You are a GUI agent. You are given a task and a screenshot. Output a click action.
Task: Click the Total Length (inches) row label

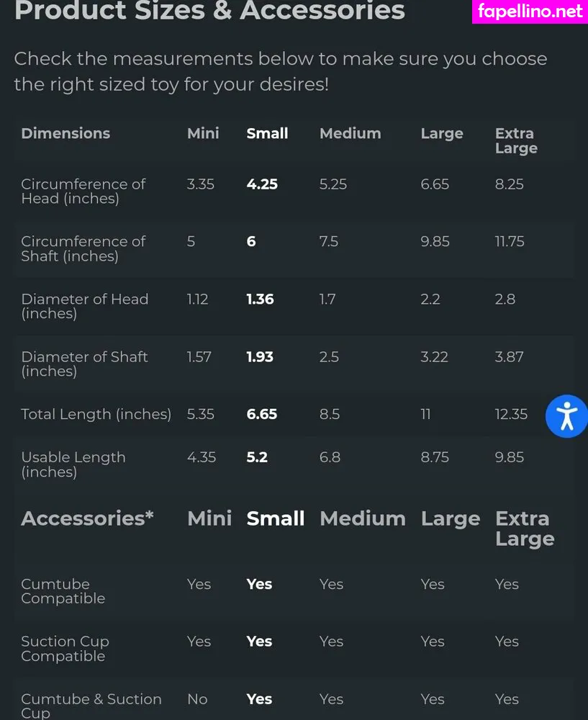(x=96, y=414)
